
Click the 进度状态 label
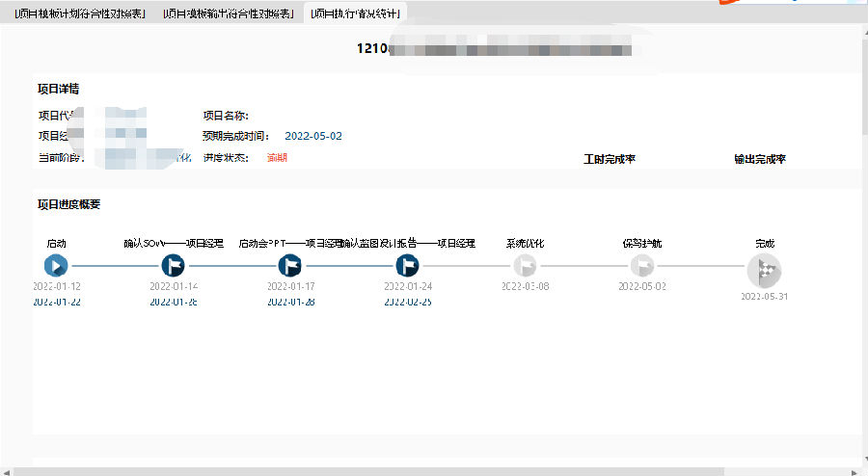point(226,158)
